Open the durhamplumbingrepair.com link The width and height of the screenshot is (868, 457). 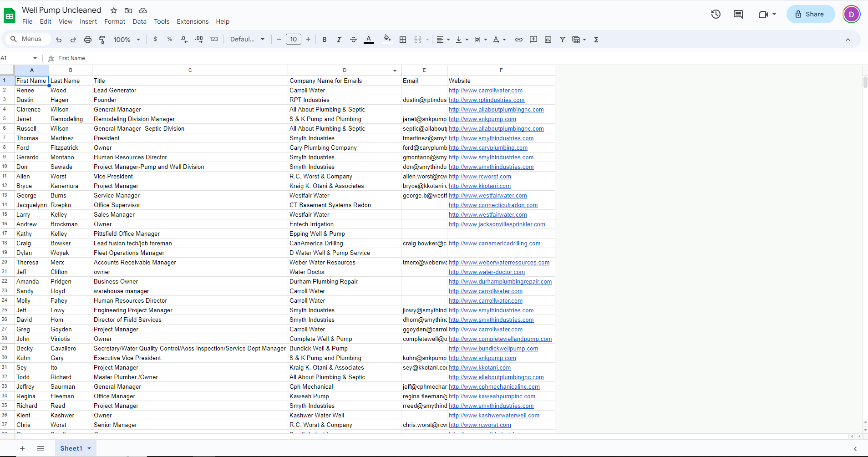(500, 282)
